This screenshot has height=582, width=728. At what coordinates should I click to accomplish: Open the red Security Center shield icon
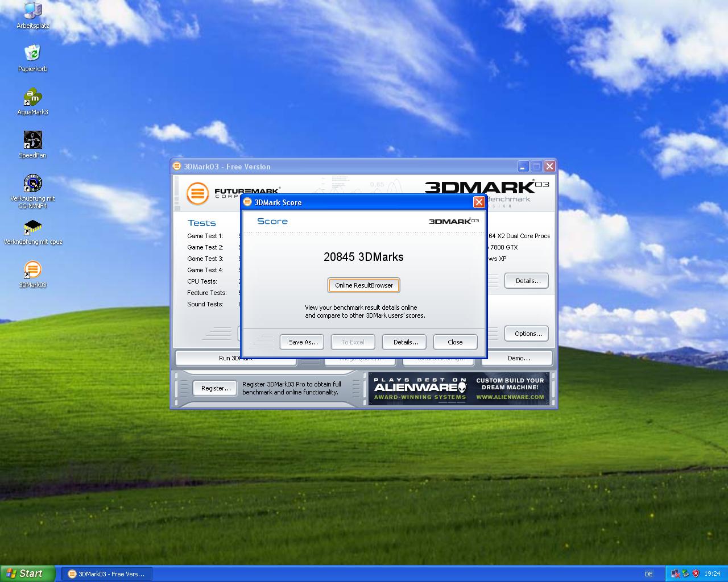point(695,574)
